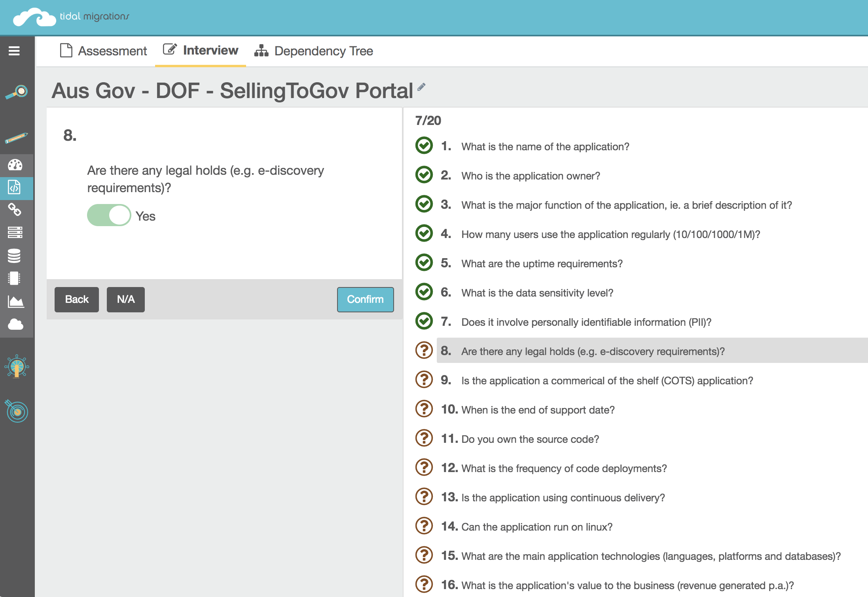Switch to the Assessment tab
Viewport: 868px width, 597px height.
coord(103,51)
